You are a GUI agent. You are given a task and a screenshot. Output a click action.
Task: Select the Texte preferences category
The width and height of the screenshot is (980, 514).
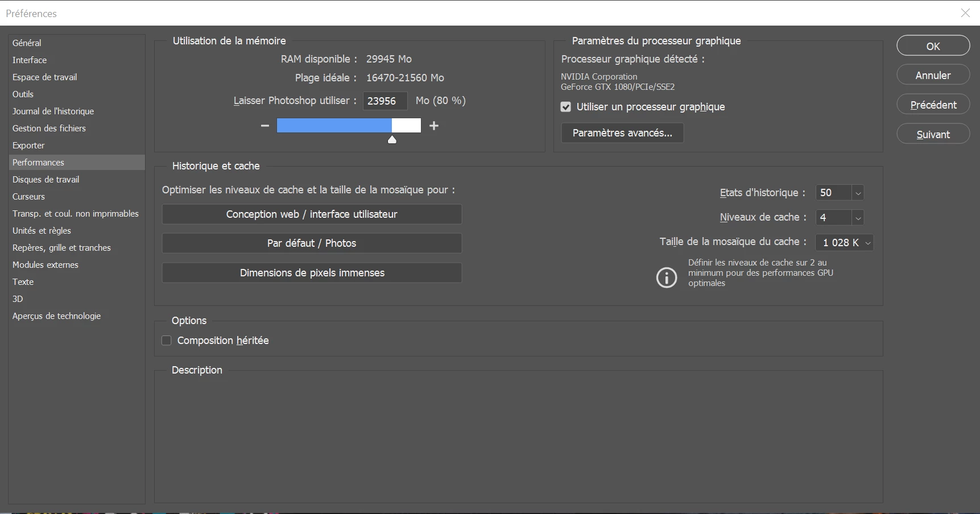[77, 281]
